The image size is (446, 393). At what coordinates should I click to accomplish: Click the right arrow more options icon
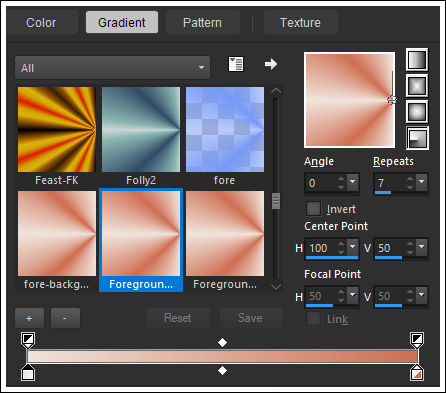[x=271, y=64]
